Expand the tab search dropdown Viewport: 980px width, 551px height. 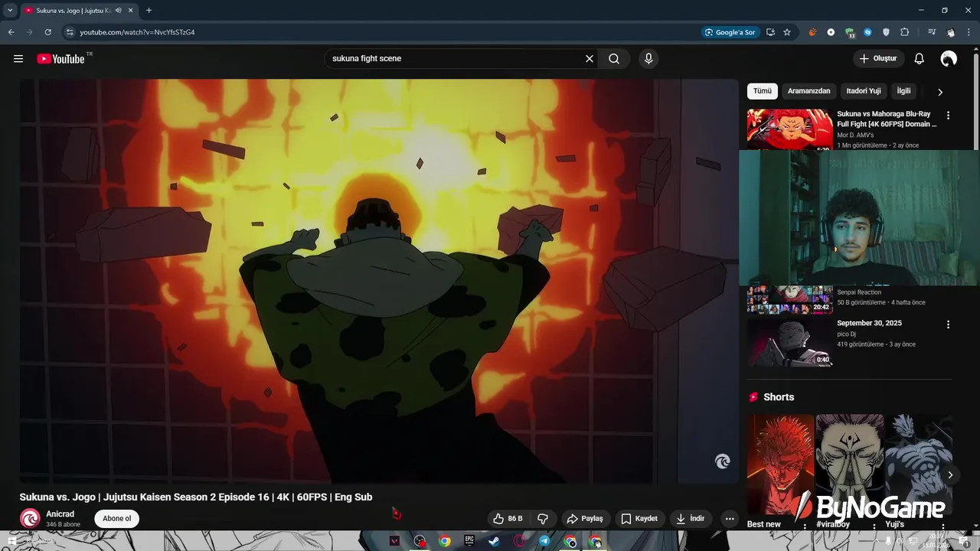[10, 11]
